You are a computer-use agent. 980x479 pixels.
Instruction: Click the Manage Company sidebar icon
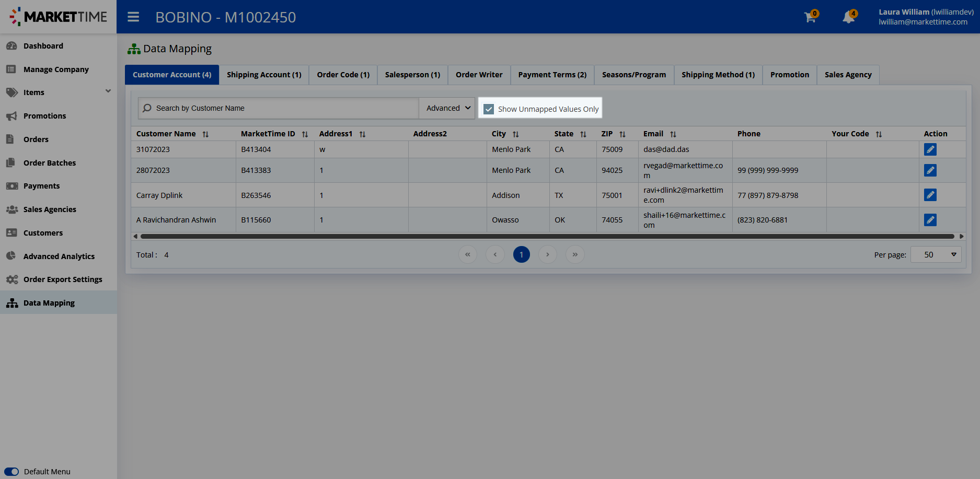[x=11, y=69]
